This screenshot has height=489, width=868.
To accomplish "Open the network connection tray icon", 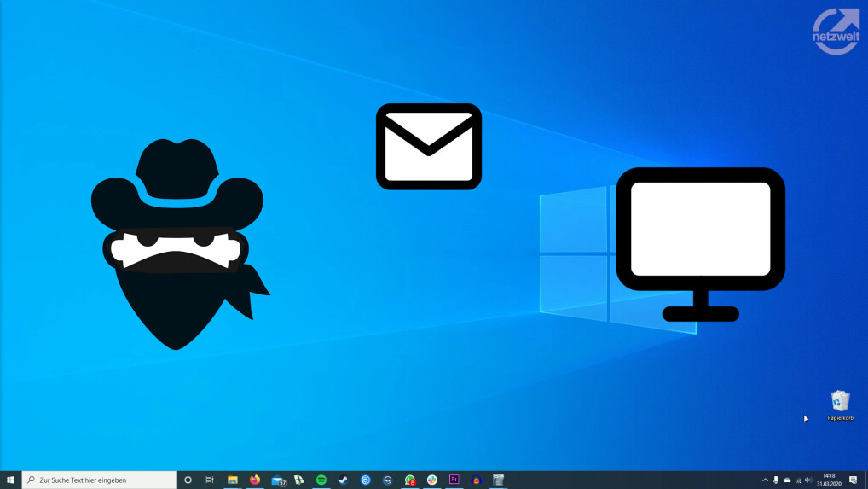I will pyautogui.click(x=798, y=480).
